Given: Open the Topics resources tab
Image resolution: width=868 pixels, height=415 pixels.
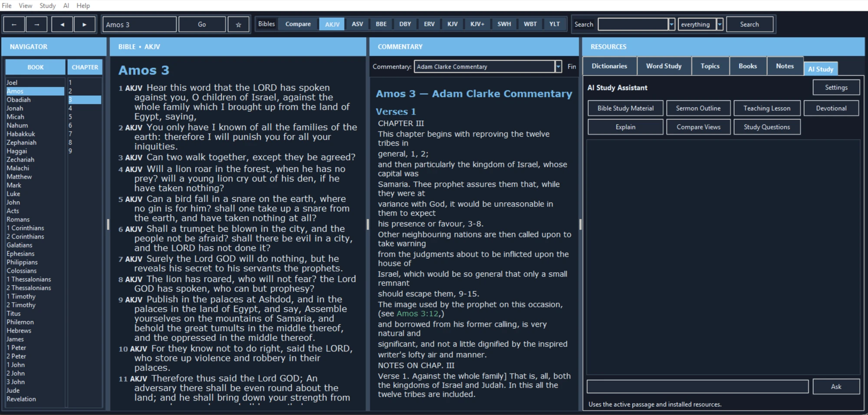Looking at the screenshot, I should click(710, 66).
